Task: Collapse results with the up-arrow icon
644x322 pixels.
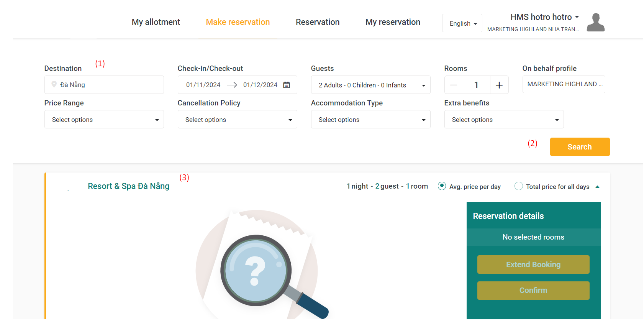Action: 597,187
